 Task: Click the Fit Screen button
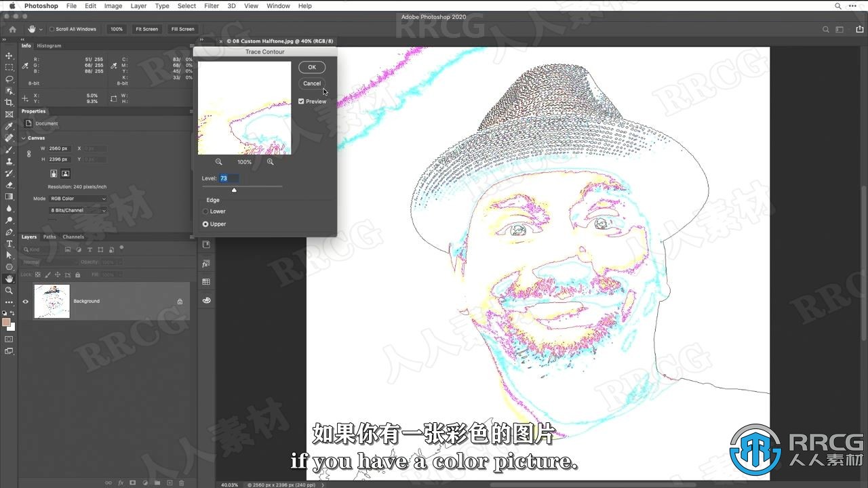pos(146,29)
